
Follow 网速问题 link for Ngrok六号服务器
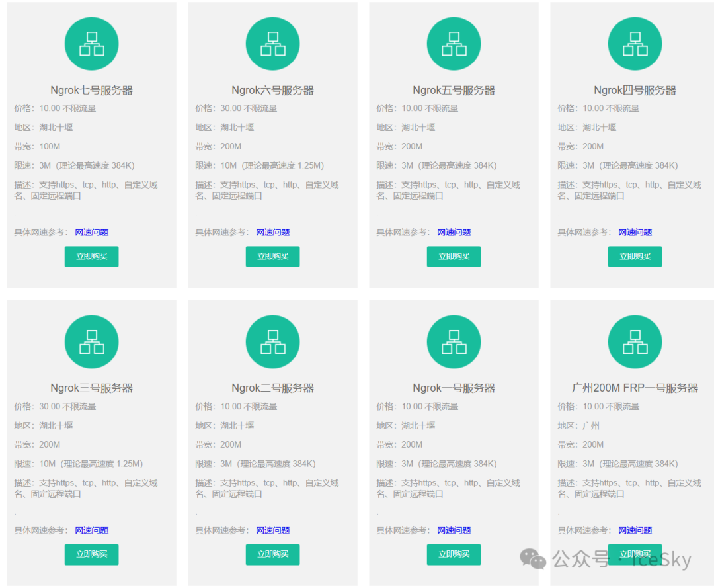coord(272,232)
